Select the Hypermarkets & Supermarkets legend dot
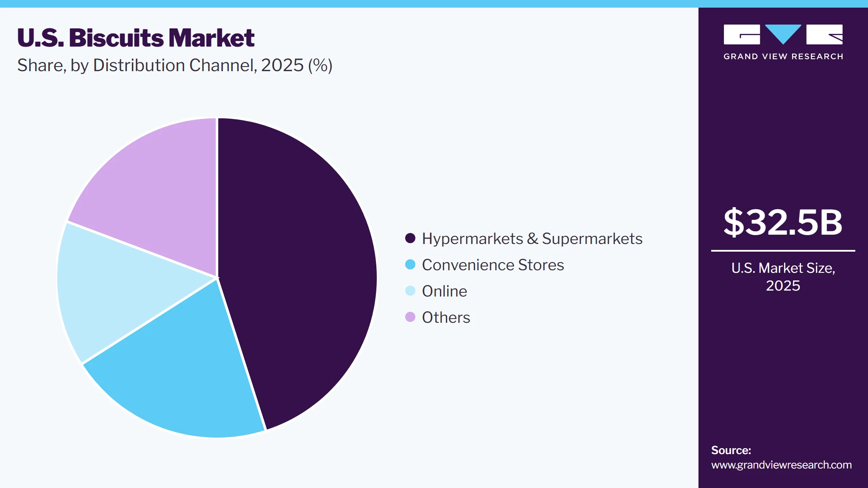This screenshot has height=488, width=868. tap(410, 238)
